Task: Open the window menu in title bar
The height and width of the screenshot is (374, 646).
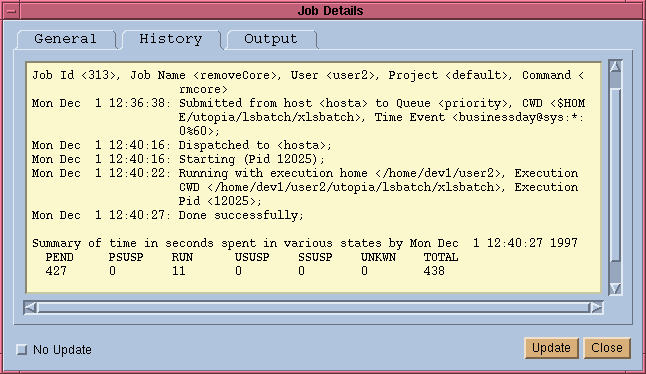Action: tap(12, 11)
